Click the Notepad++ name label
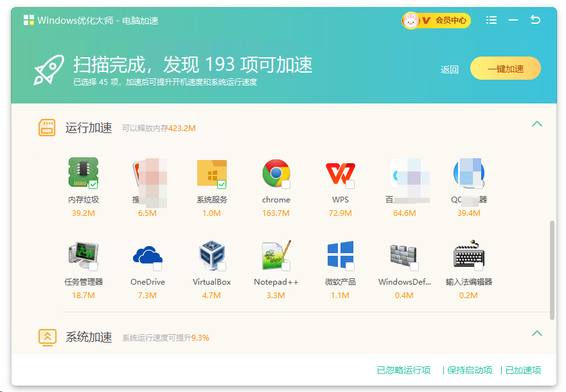The width and height of the screenshot is (566, 392). (x=276, y=282)
